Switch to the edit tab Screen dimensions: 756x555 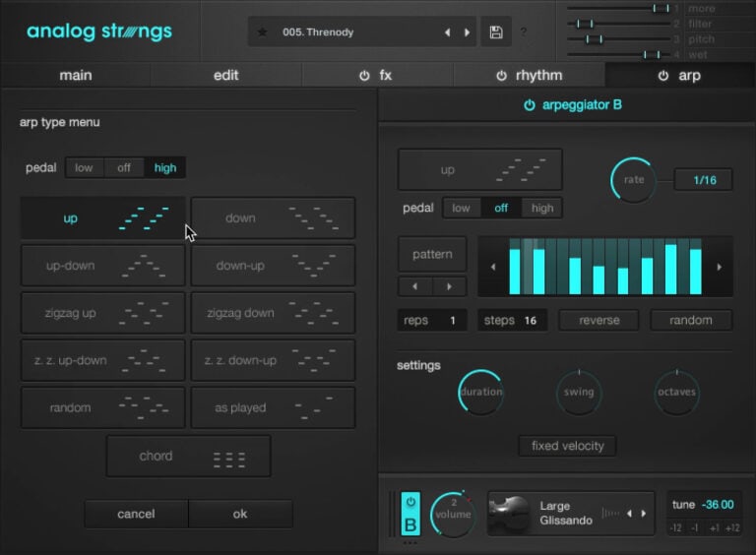(x=226, y=75)
